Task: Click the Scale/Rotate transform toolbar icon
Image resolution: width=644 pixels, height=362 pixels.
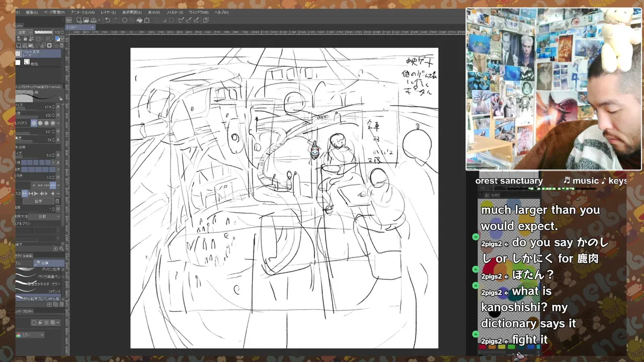Action: coord(147,20)
